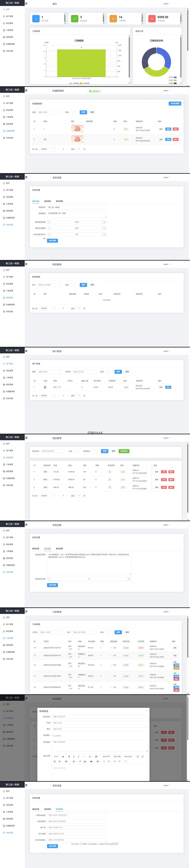Click the scrollbar of the 订单趋势 chart panel
Viewport: 190px width, 868px height.
point(129,57)
